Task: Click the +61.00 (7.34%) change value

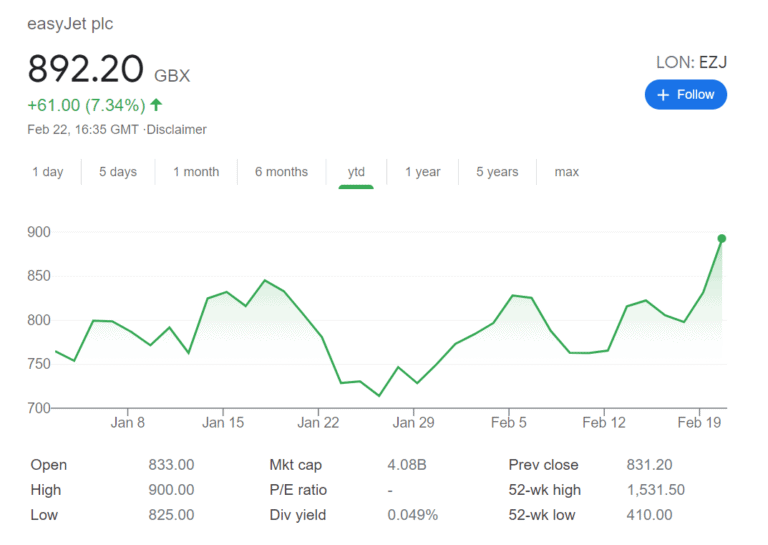Action: [86, 105]
